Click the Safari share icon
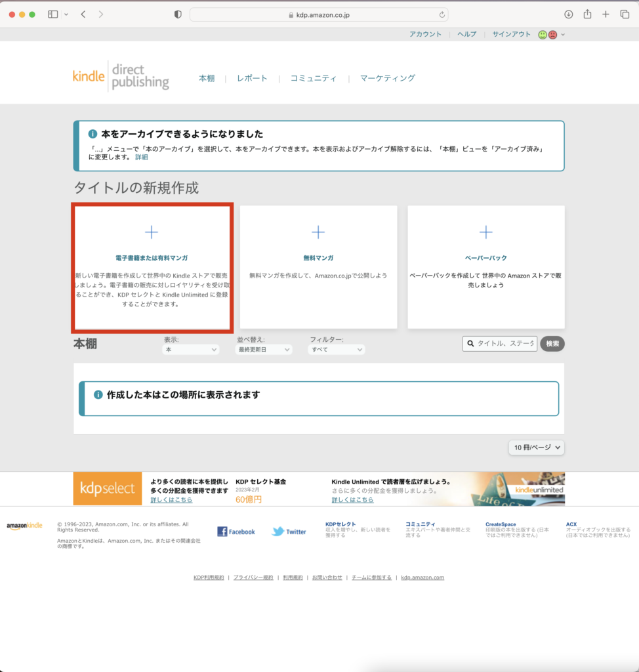The image size is (639, 672). click(x=587, y=14)
